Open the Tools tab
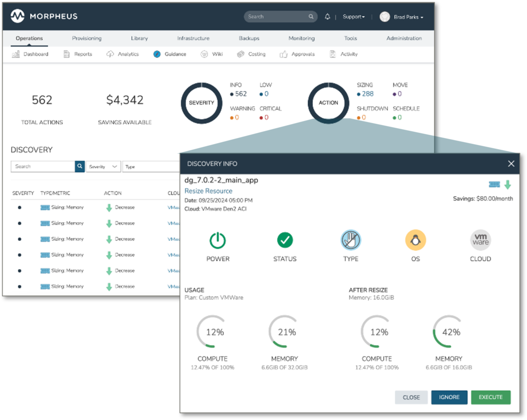 [350, 38]
